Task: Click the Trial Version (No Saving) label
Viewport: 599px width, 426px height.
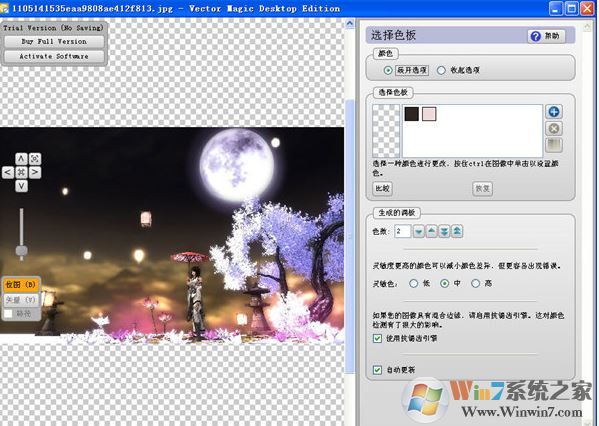Action: pyautogui.click(x=53, y=28)
